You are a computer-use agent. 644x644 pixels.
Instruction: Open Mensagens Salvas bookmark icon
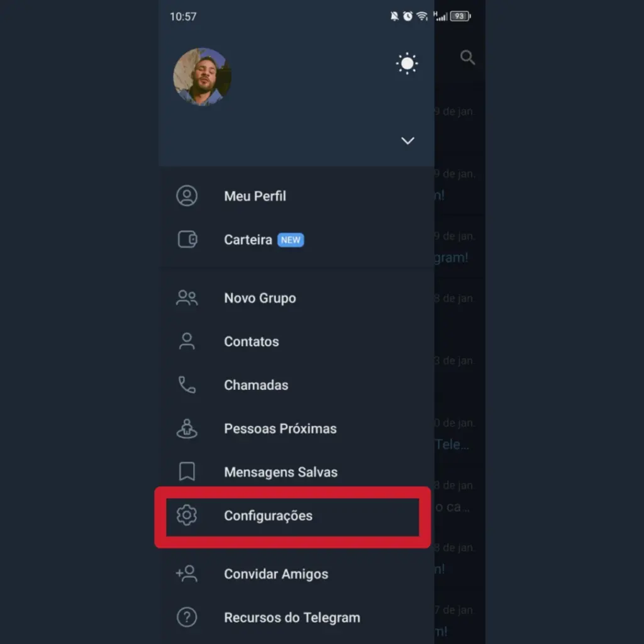point(186,472)
